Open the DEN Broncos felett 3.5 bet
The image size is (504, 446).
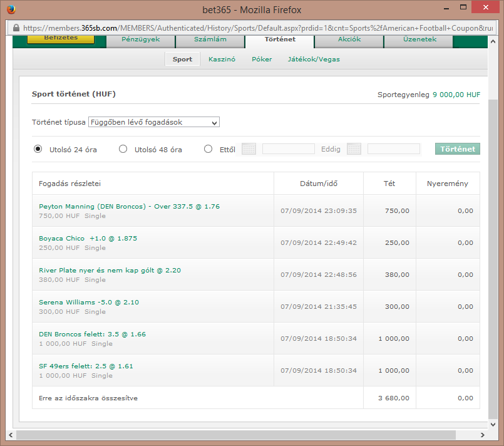point(92,334)
